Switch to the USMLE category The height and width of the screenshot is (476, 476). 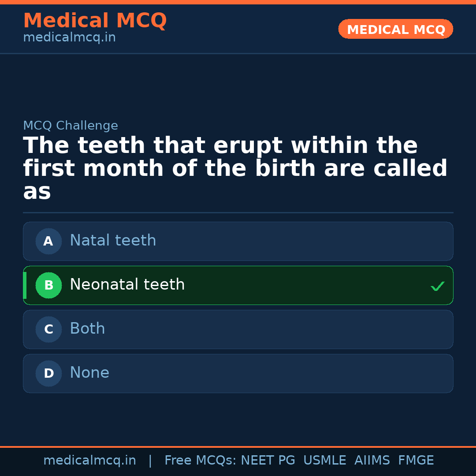pyautogui.click(x=325, y=460)
